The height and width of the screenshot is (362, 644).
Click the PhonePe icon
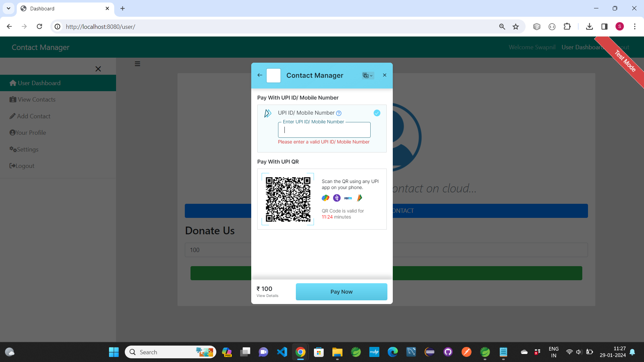click(337, 198)
